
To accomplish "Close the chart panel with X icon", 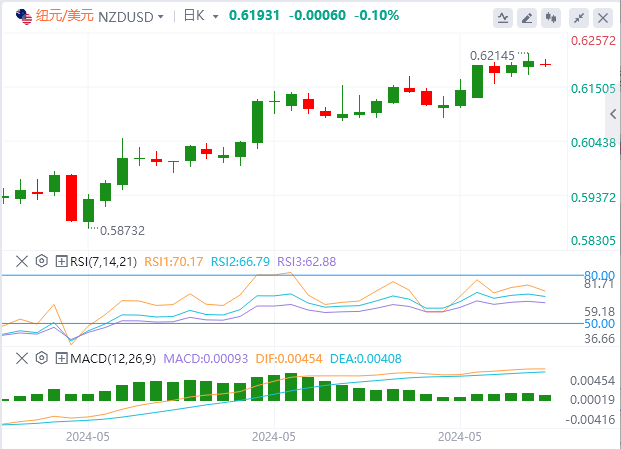I will pyautogui.click(x=603, y=18).
